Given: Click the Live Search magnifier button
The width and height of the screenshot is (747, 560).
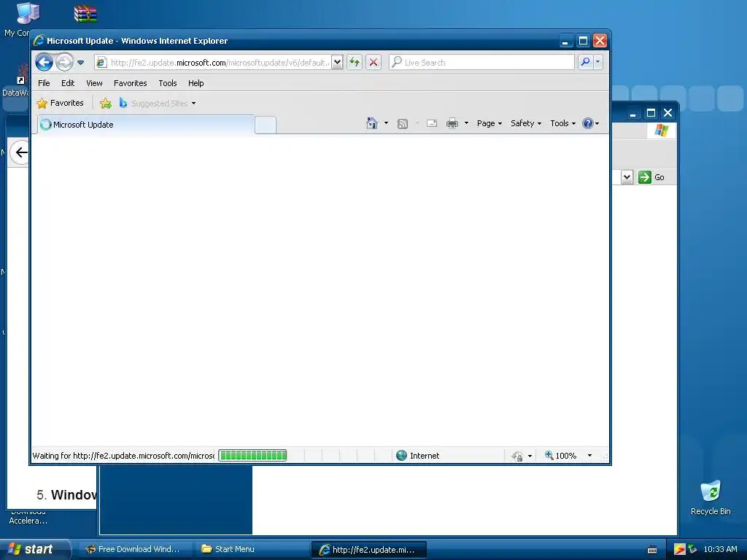Looking at the screenshot, I should tap(585, 62).
